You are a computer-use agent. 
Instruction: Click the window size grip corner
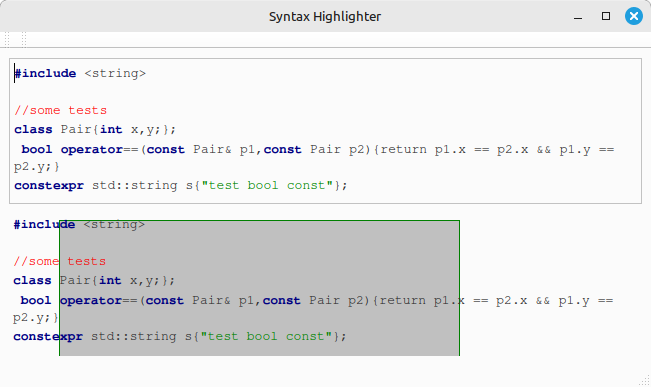point(645,381)
